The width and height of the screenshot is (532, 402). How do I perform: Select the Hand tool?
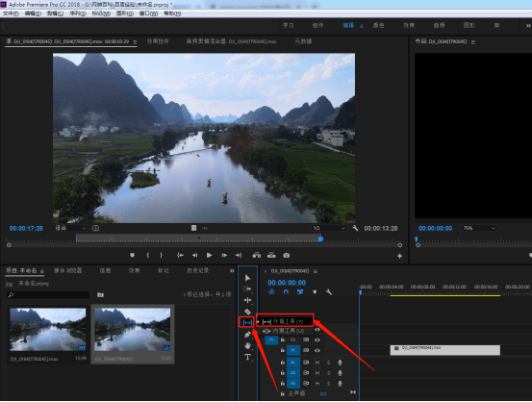247,345
